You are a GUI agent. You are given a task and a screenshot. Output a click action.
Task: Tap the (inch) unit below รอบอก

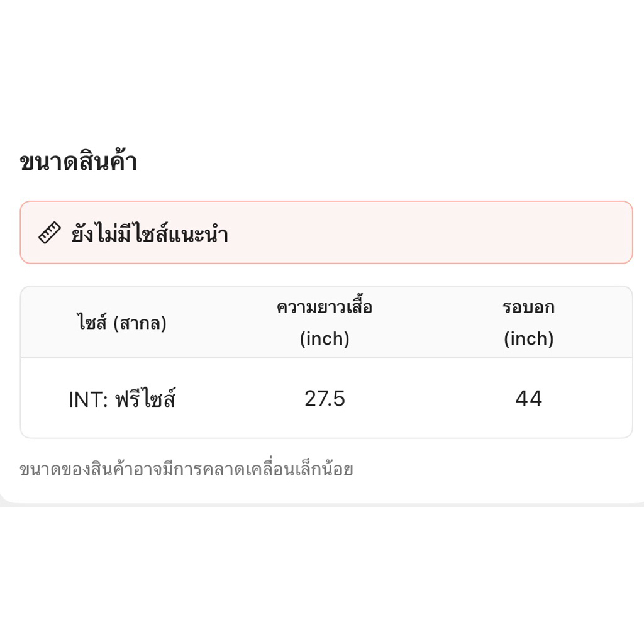(528, 339)
